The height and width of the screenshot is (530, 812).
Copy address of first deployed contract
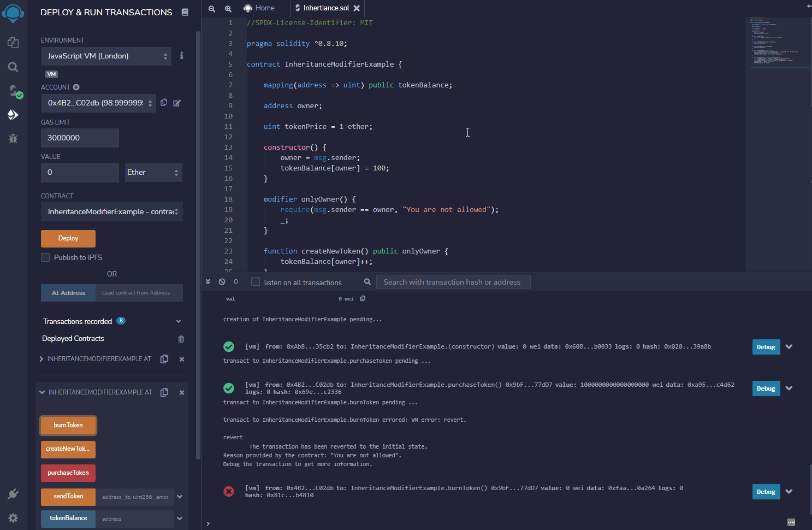[164, 359]
